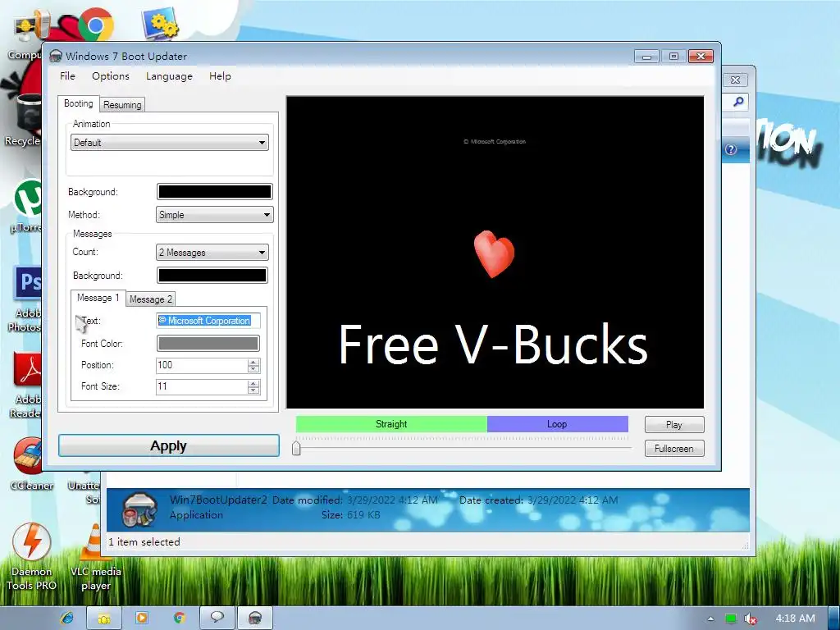Open Internet Explorer from the taskbar
The width and height of the screenshot is (840, 630).
pos(67,618)
